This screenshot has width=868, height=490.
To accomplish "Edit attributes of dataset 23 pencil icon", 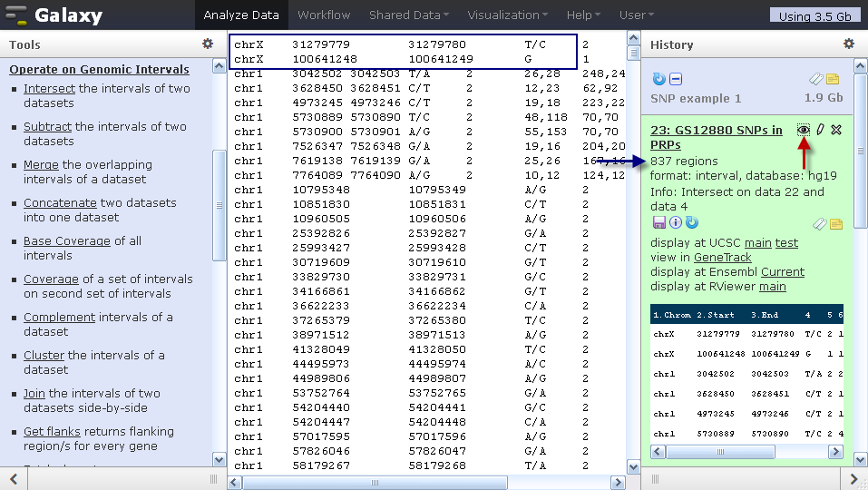I will click(x=820, y=130).
